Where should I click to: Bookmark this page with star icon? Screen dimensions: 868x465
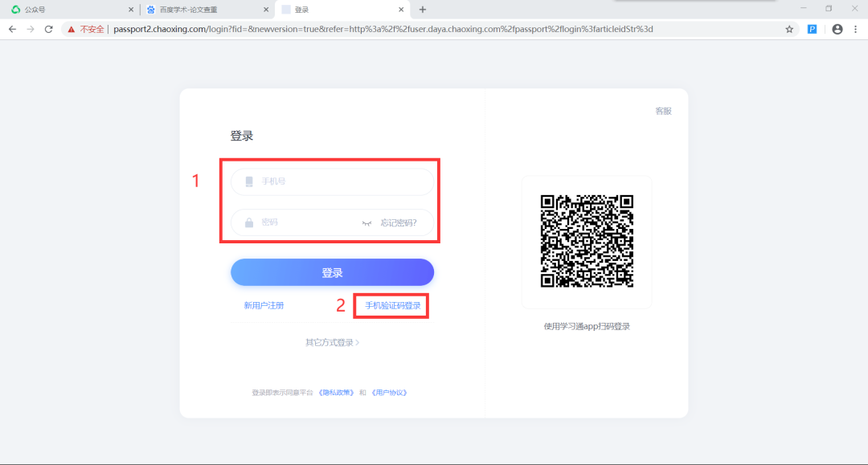tap(789, 29)
